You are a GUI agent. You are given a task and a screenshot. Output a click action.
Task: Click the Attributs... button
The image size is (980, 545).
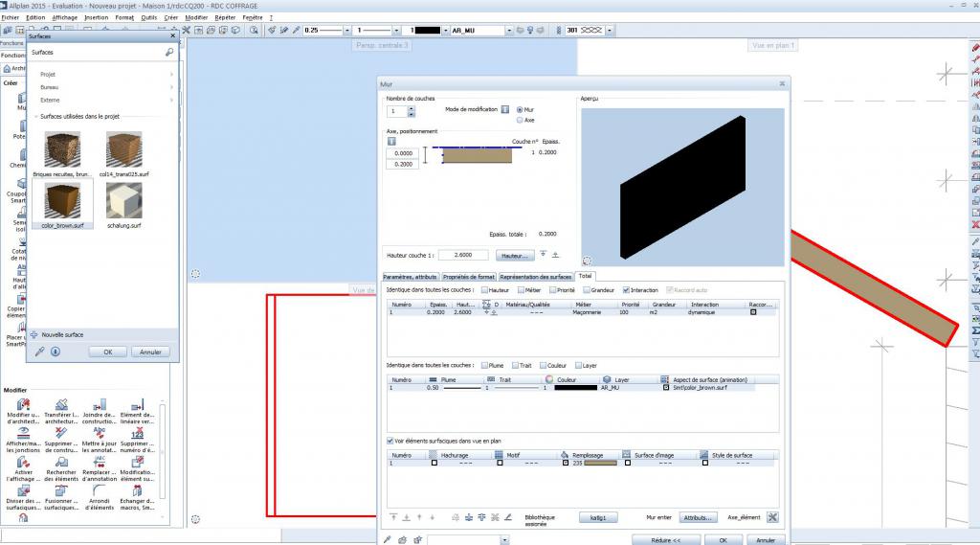pos(698,517)
